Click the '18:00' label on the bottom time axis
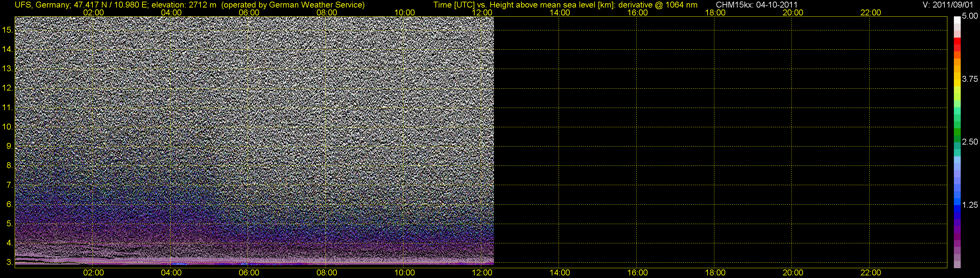 (715, 273)
